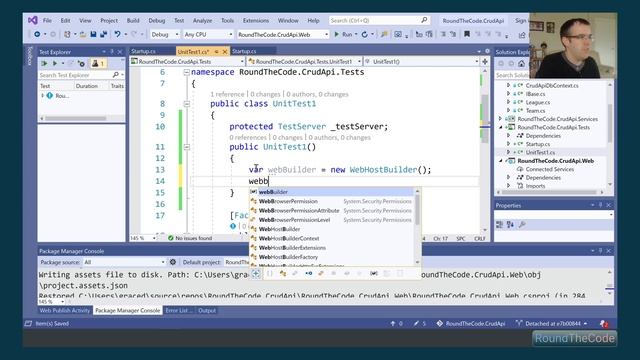The width and height of the screenshot is (640, 360).
Task: Switch to Web Publish Activity tab
Action: (65, 310)
